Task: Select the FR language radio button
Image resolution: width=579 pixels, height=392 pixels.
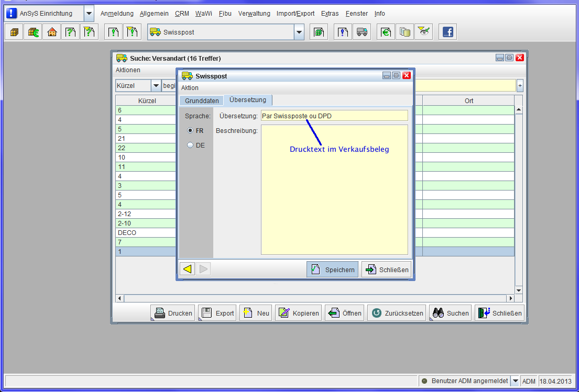Action: coord(190,131)
